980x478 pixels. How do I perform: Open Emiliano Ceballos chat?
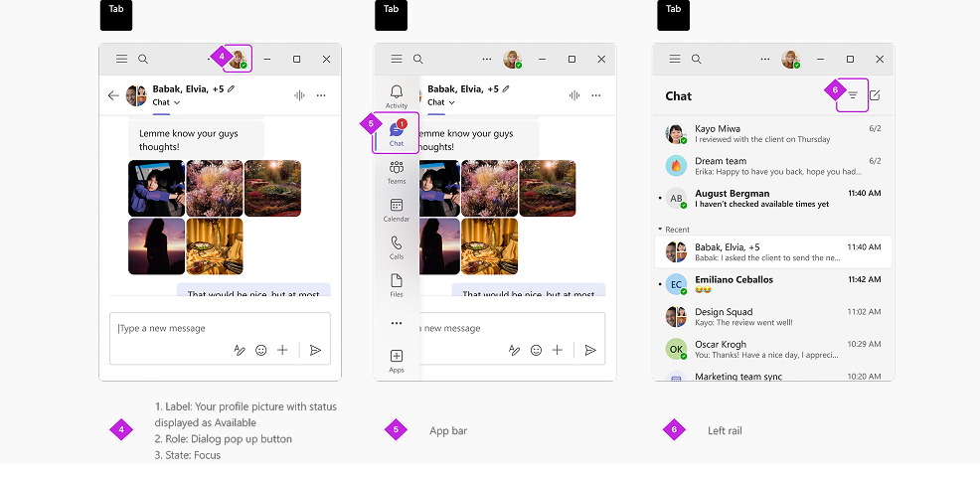[x=773, y=284]
